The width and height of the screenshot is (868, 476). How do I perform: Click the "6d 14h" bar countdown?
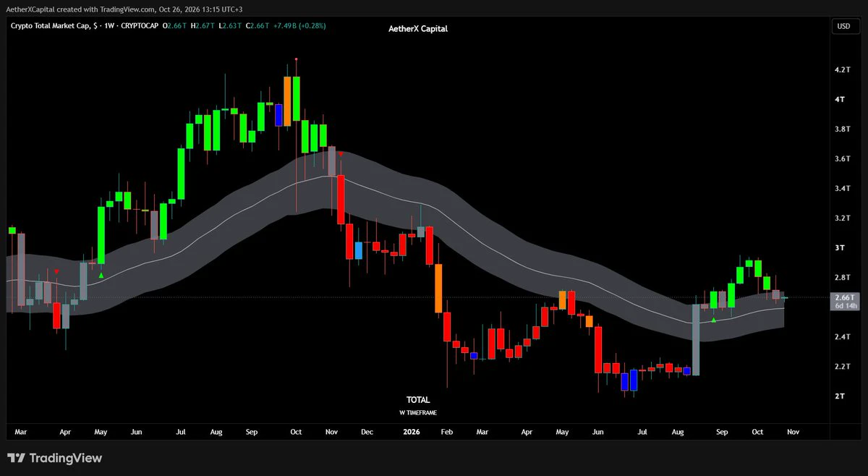pyautogui.click(x=846, y=306)
